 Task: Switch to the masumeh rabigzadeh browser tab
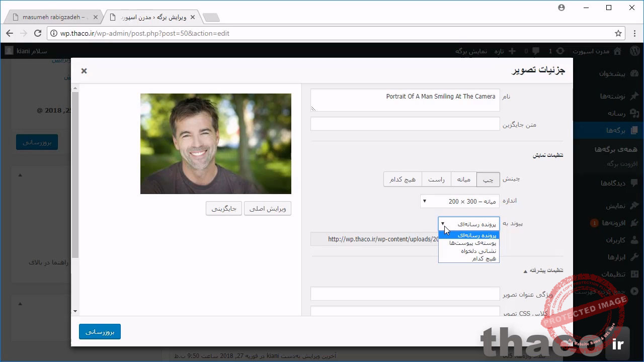coord(53,17)
